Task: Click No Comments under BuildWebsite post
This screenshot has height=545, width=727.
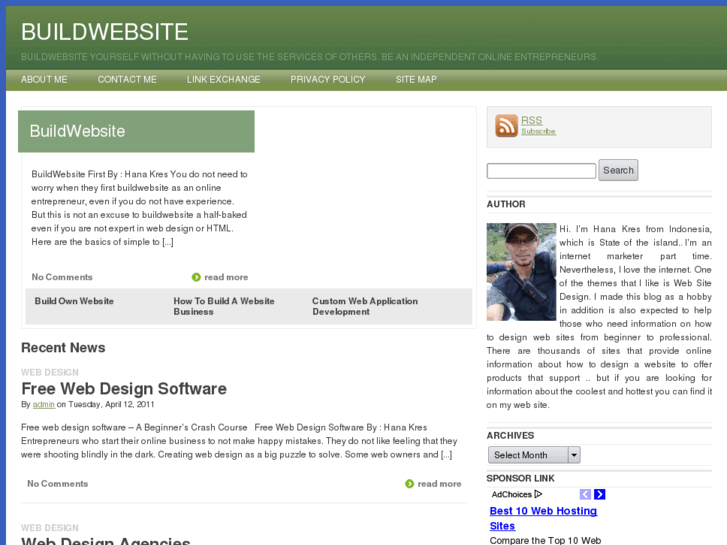Action: pos(62,277)
